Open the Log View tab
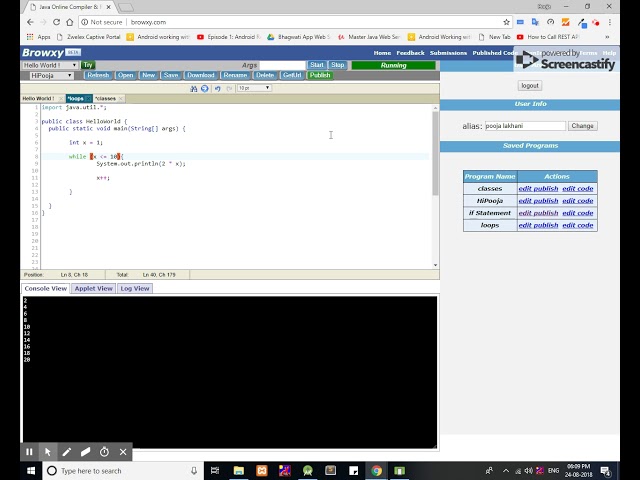 pos(135,289)
